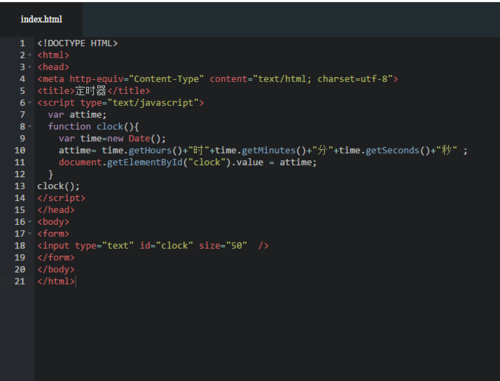Click the 'document' keyword on line 11
Screen dimensions: 500x381
click(80, 162)
